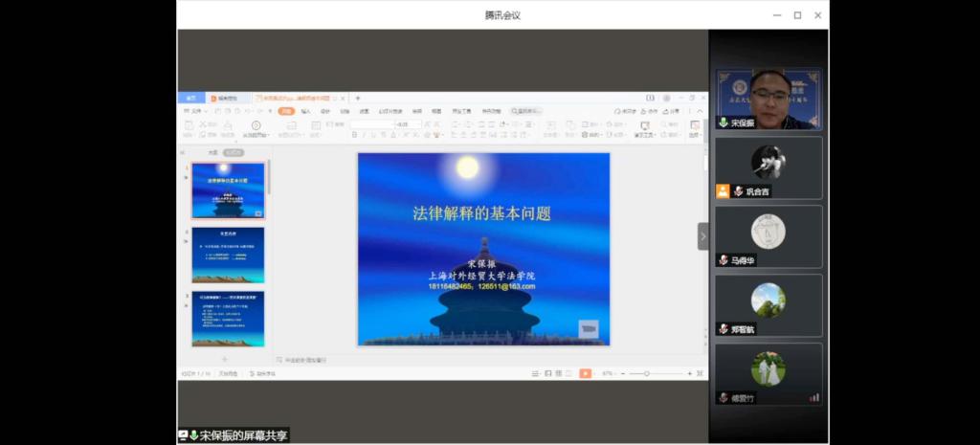This screenshot has width=980, height=445.
Task: Switch the side panel to Outline view
Action: (x=212, y=152)
